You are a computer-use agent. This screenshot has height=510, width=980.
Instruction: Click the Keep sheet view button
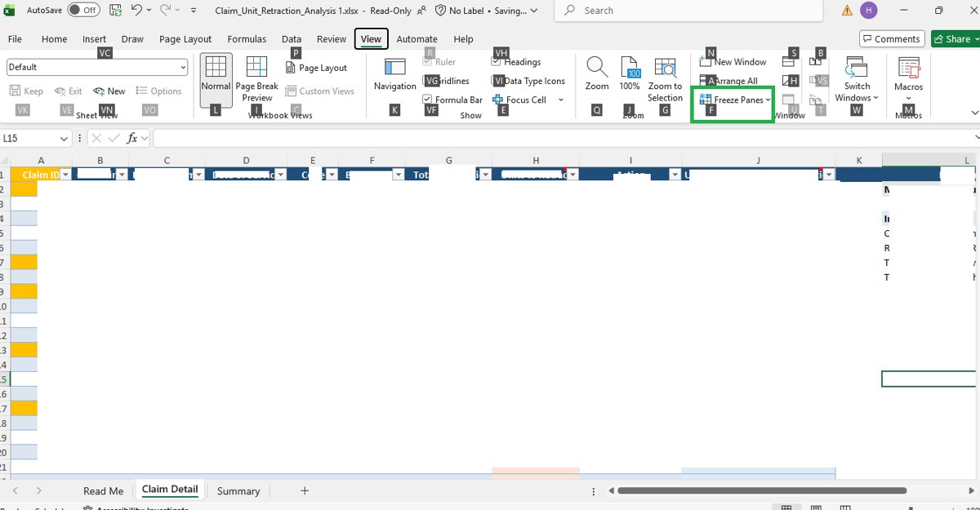pyautogui.click(x=26, y=91)
